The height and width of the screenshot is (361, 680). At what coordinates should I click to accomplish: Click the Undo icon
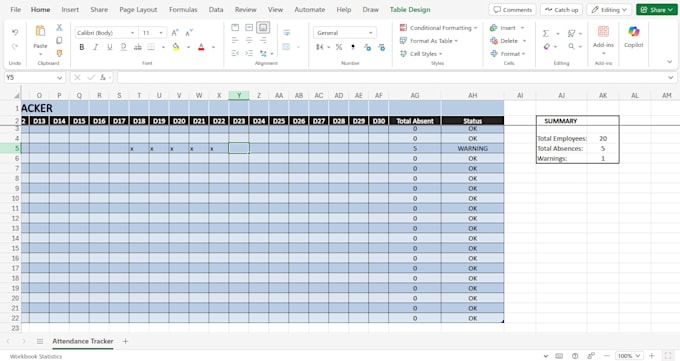coord(15,33)
